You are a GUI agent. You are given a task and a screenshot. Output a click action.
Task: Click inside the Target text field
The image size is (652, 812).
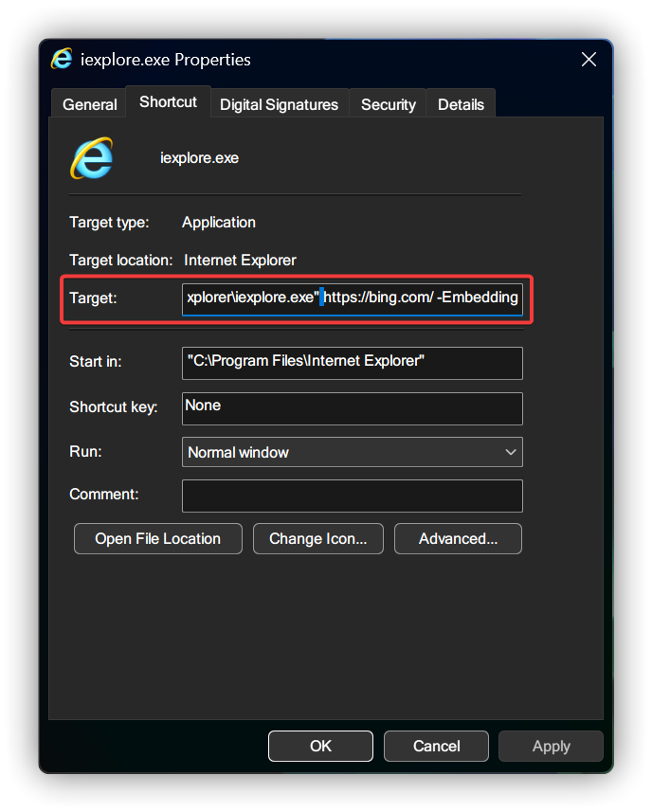coord(353,298)
